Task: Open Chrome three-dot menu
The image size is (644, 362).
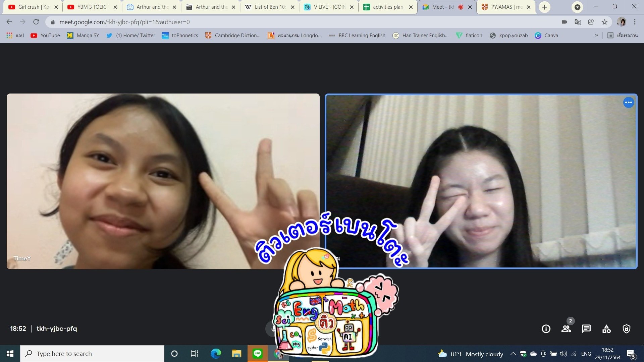Action: point(635,22)
